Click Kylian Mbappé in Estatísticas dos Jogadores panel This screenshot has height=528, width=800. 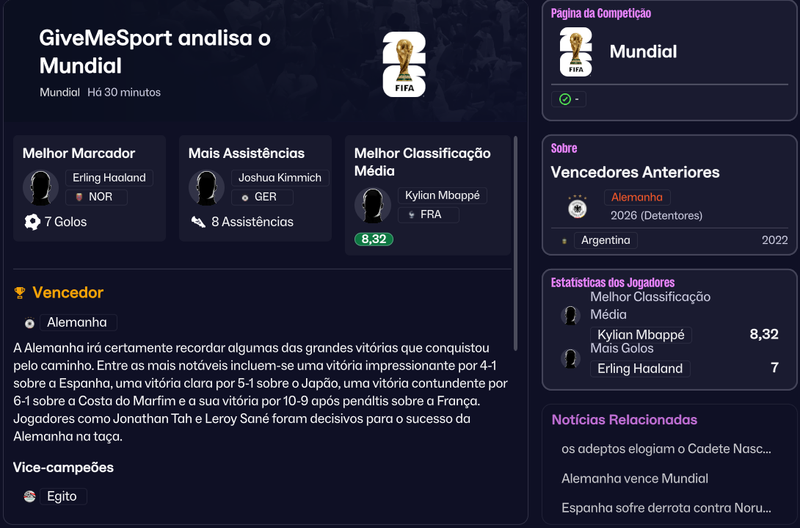tap(641, 335)
